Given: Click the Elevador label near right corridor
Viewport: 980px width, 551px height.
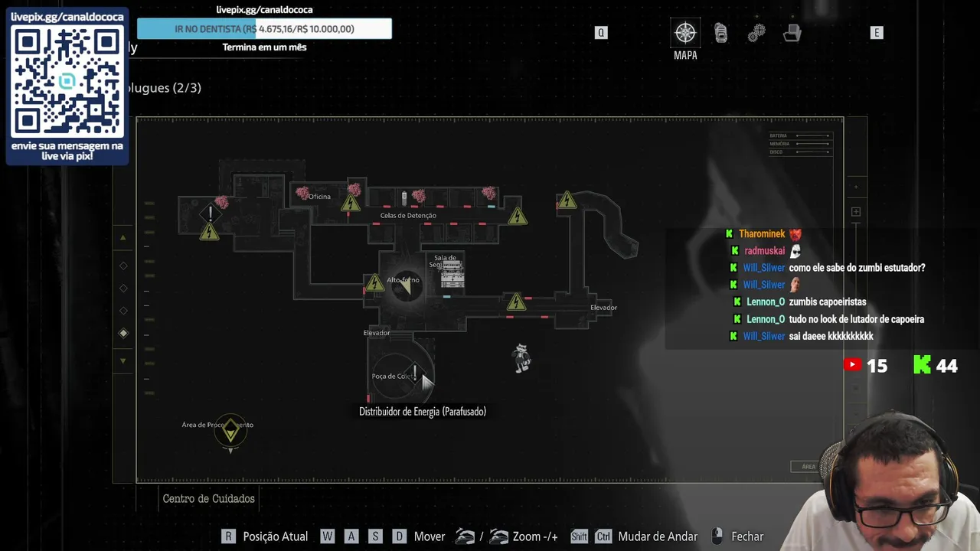Looking at the screenshot, I should click(x=603, y=308).
